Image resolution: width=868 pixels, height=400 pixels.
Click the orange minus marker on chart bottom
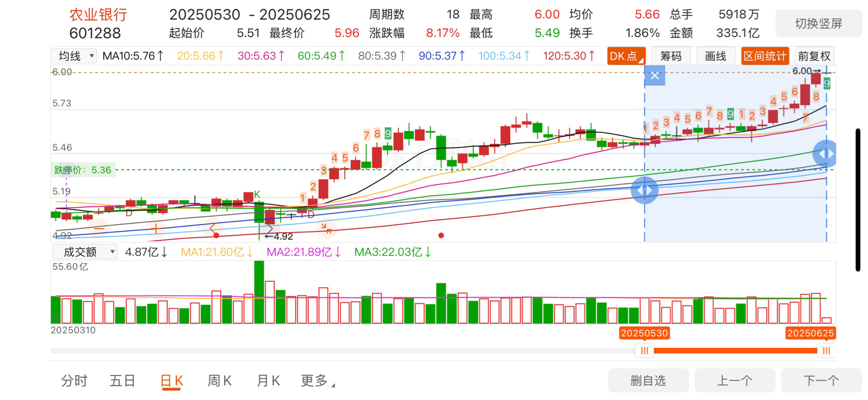point(99,228)
